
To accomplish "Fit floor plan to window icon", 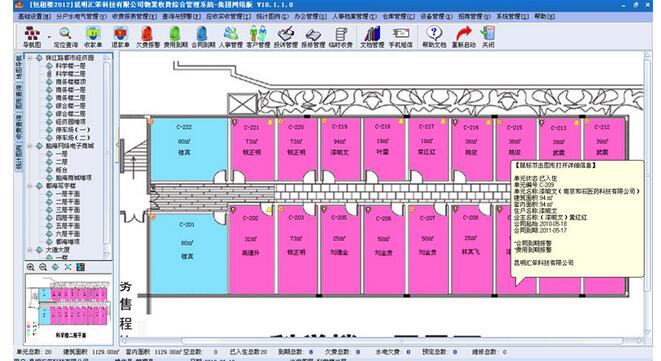I will [x=68, y=267].
